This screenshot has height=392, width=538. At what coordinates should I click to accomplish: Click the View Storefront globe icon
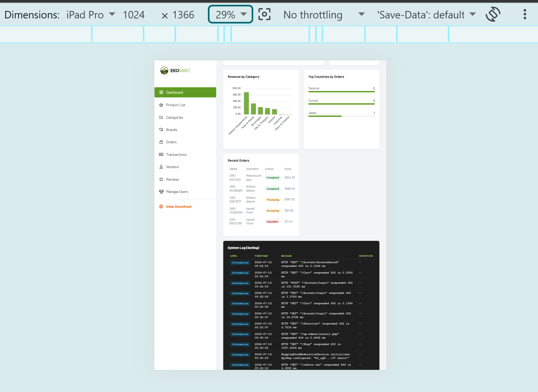point(161,207)
